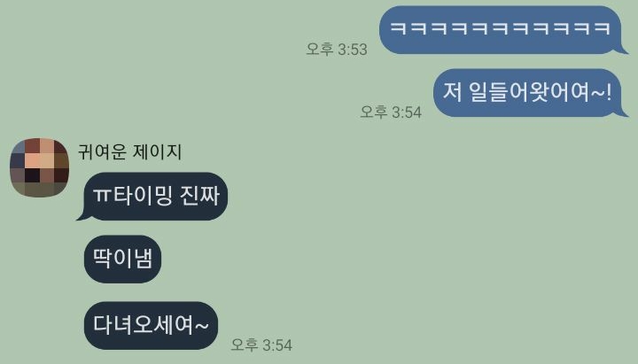Select the 저 일들어왔어여~! message bubble
This screenshot has width=638, height=364.
click(x=527, y=93)
